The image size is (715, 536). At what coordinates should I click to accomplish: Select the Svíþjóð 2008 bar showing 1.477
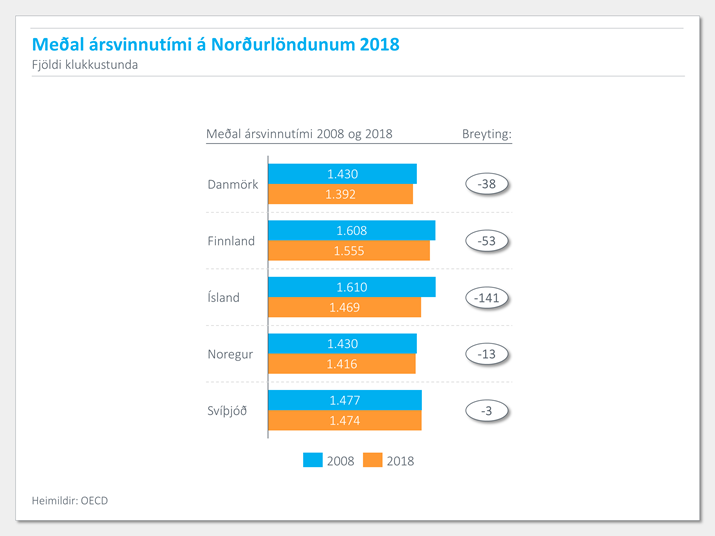coord(344,400)
